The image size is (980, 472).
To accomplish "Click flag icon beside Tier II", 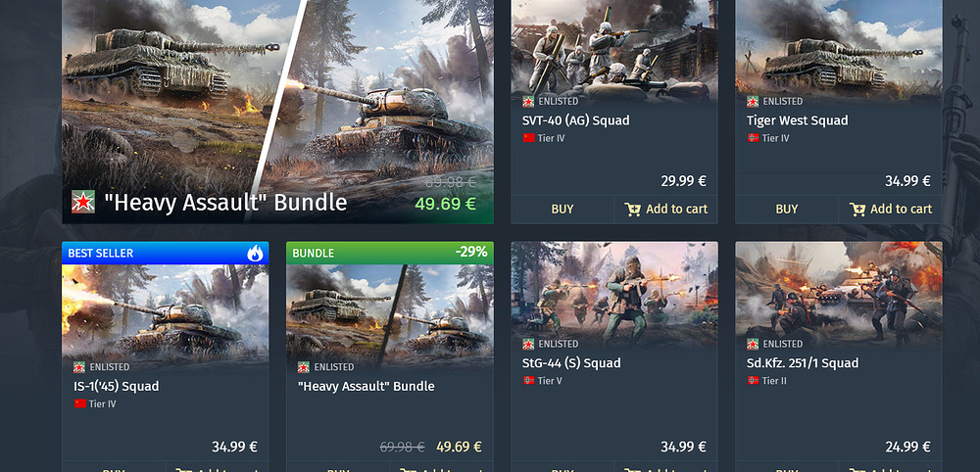I will (753, 380).
